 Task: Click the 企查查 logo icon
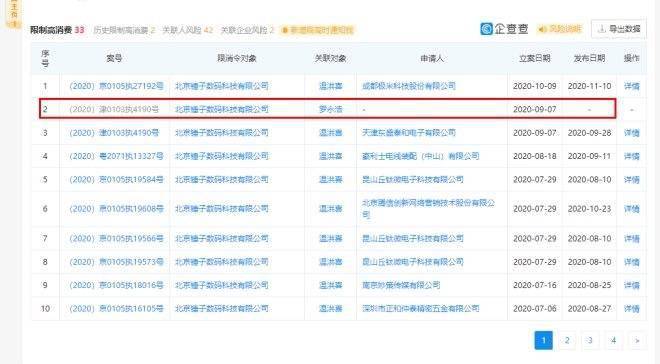click(487, 29)
